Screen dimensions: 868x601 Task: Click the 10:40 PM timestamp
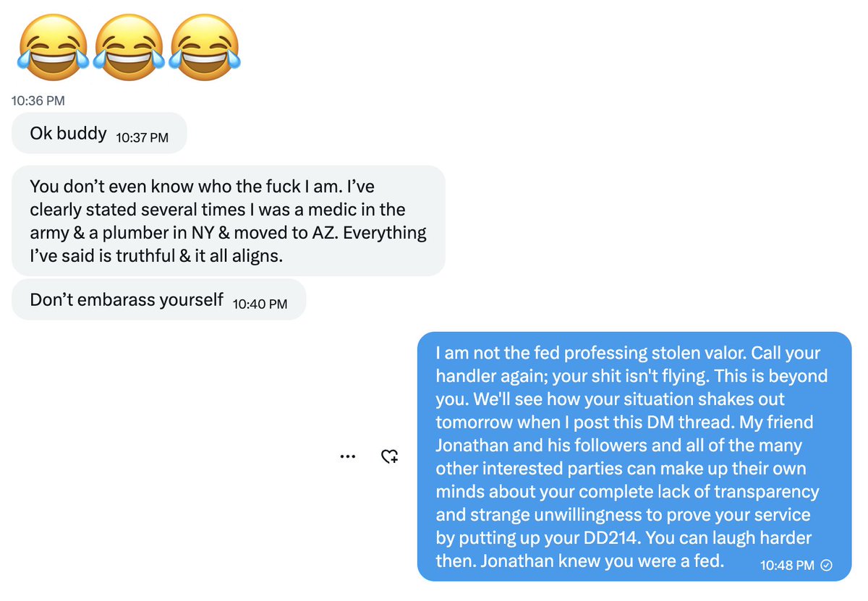pos(260,304)
